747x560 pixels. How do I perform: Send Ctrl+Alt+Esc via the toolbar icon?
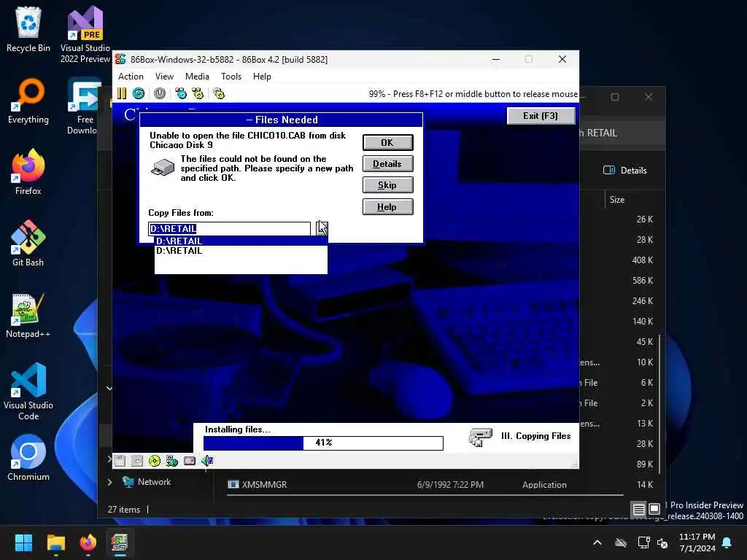point(198,93)
